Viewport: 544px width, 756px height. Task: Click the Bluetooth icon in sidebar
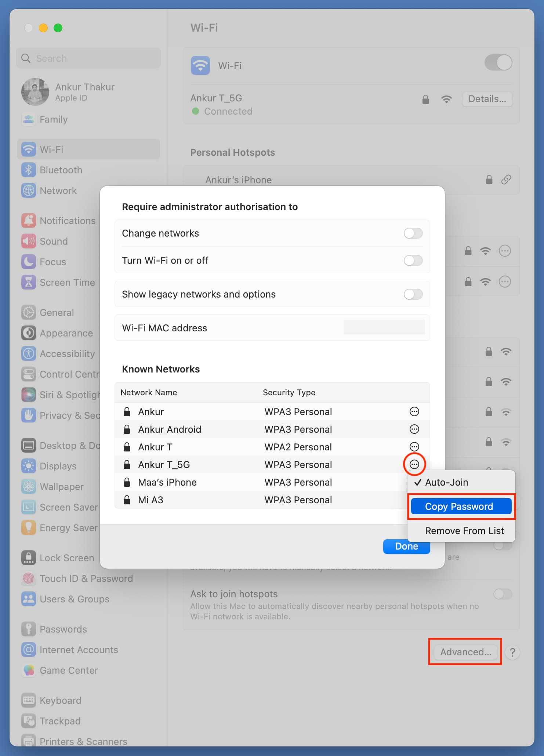point(29,170)
